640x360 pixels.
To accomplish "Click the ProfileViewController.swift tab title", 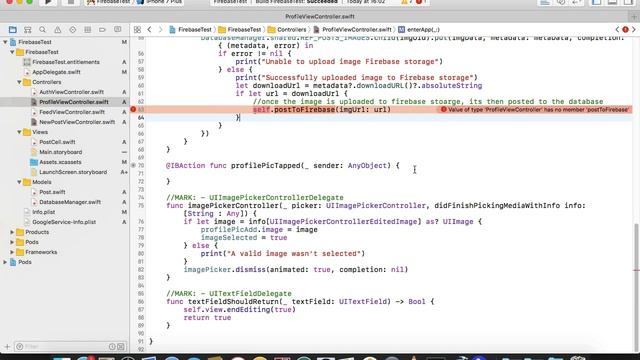I will [x=320, y=16].
